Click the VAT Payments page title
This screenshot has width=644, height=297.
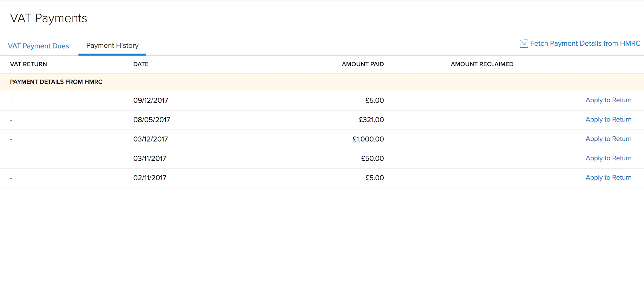[48, 18]
